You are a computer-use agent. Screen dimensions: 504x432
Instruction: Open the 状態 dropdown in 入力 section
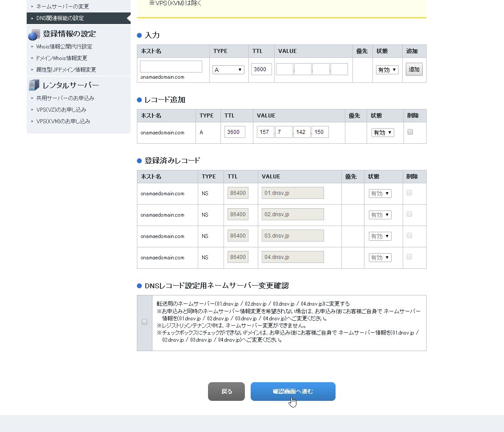[x=387, y=70]
